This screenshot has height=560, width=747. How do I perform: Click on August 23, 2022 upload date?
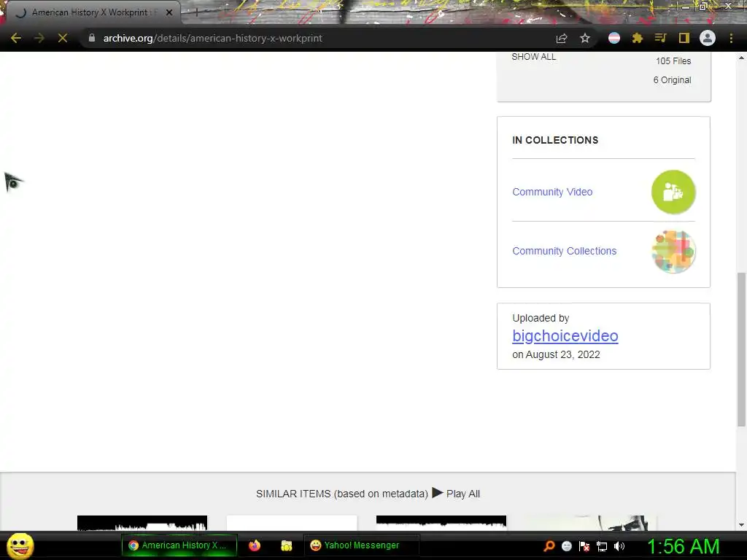click(x=556, y=355)
